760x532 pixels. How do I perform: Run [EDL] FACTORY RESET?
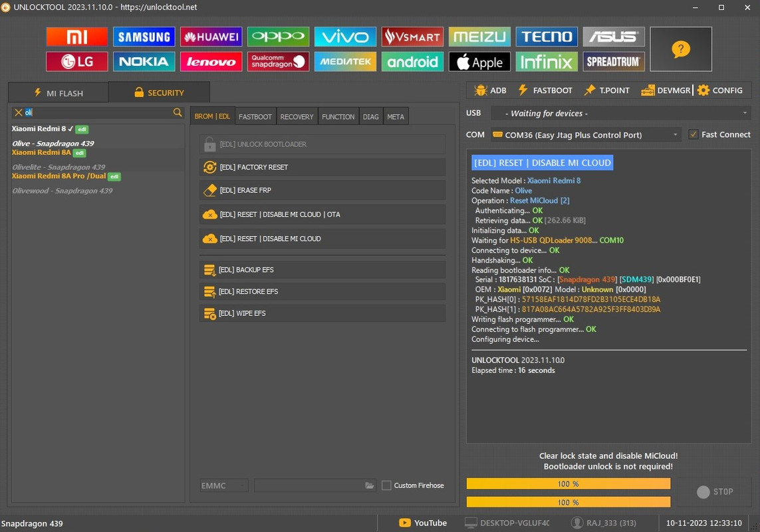click(x=322, y=167)
